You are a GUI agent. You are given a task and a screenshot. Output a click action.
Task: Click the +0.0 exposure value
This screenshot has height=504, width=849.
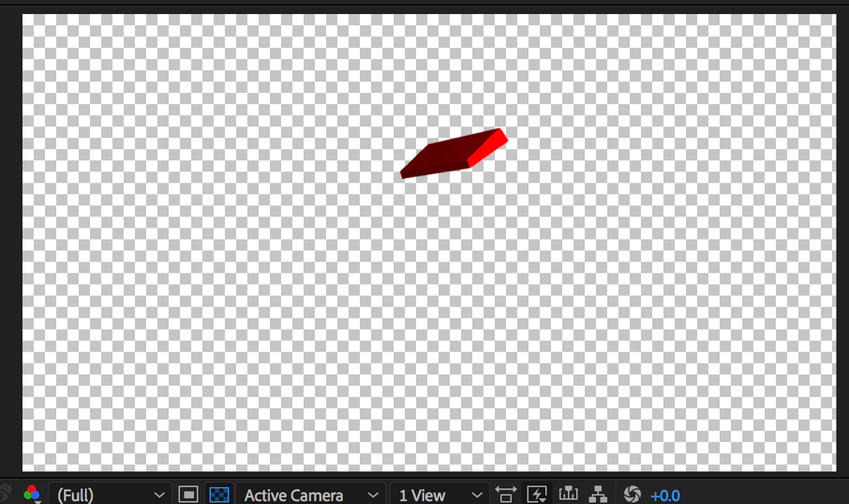pos(665,496)
